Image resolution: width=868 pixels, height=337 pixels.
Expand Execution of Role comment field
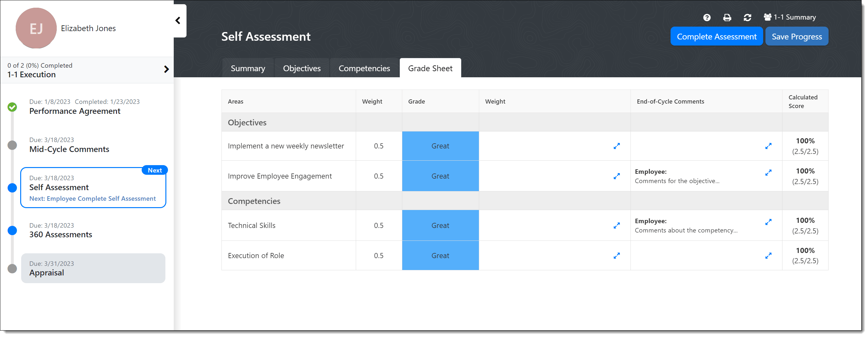(769, 256)
